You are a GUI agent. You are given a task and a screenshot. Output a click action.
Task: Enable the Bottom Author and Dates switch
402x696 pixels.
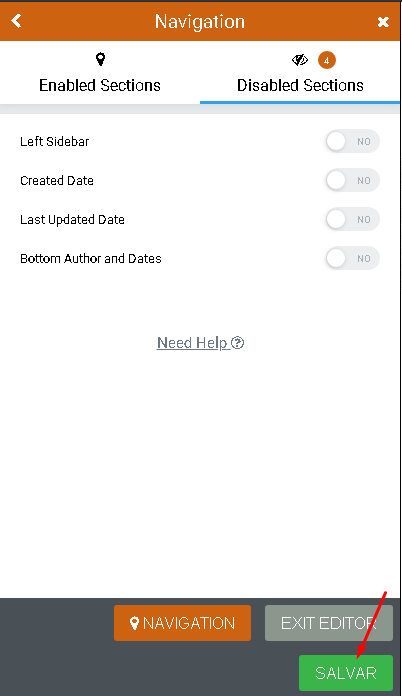353,259
